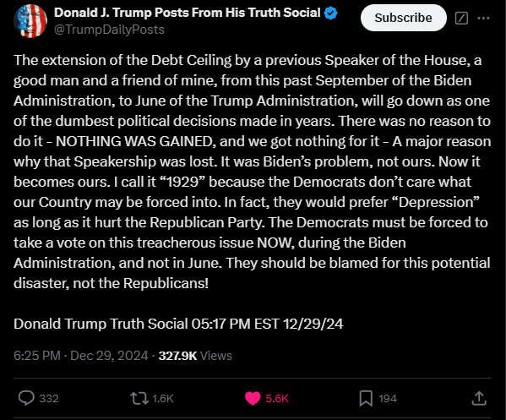Click the Truth Social 05:17 PM EST attribution line
The height and width of the screenshot is (420, 506).
tap(178, 324)
